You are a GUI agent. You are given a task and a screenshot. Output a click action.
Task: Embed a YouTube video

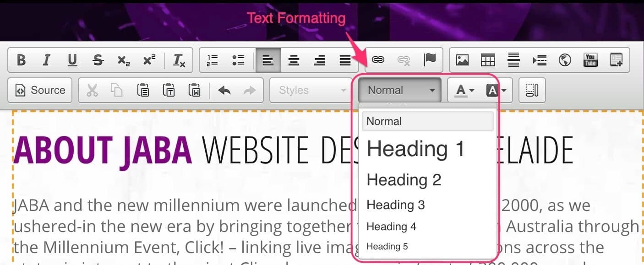pyautogui.click(x=590, y=60)
